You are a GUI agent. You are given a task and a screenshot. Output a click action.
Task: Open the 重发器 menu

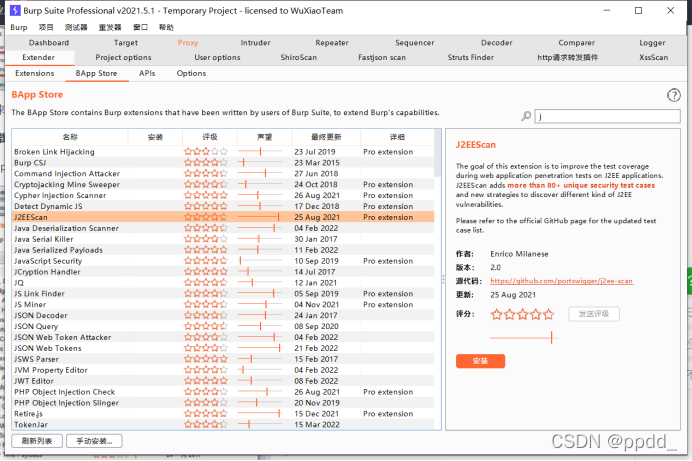click(109, 27)
